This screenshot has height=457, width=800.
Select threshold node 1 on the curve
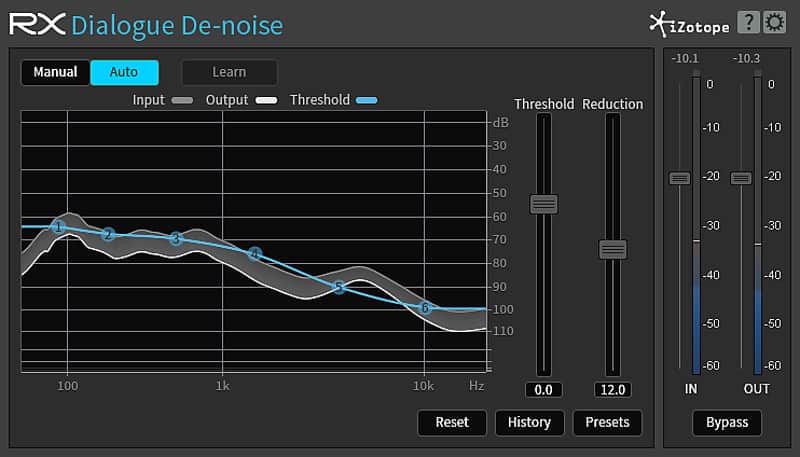click(x=59, y=227)
